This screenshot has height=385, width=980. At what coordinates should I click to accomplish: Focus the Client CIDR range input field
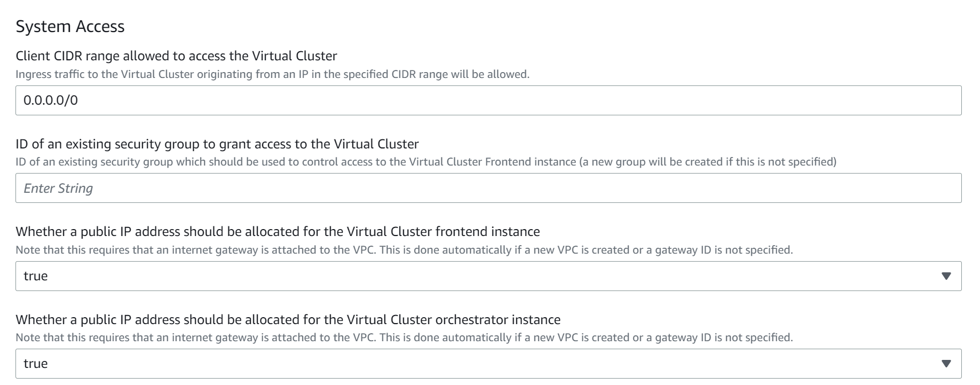point(488,100)
